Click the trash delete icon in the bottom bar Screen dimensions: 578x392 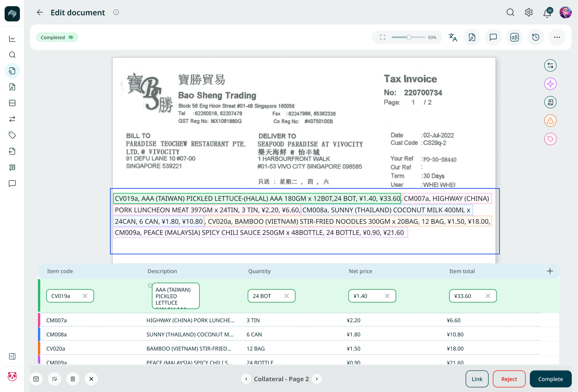(73, 379)
